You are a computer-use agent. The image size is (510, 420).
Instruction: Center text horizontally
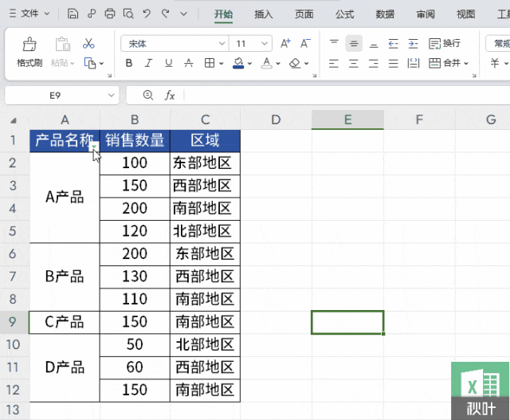pyautogui.click(x=354, y=63)
